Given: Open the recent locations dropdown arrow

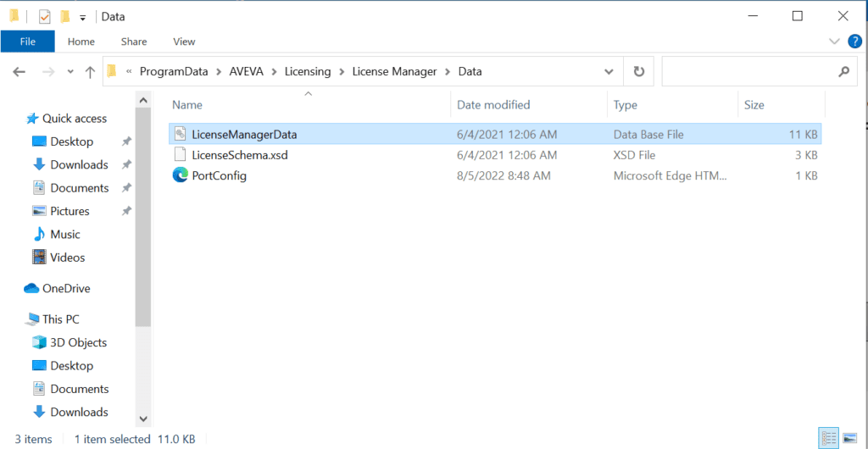Looking at the screenshot, I should click(70, 72).
